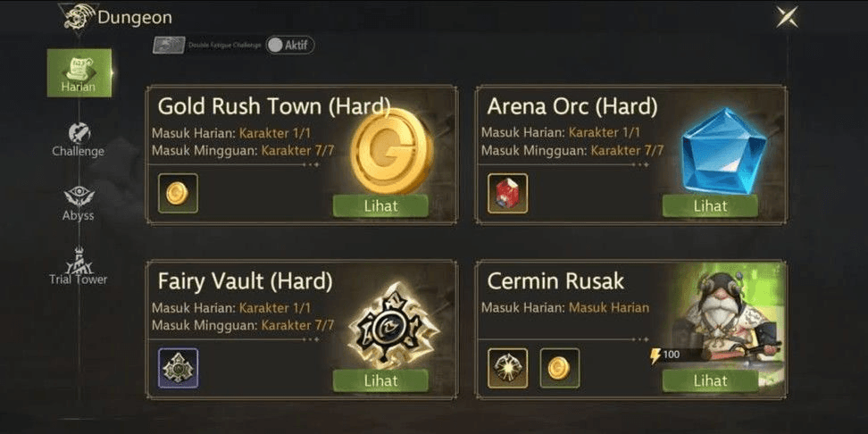Close the Dungeon screen with X
The height and width of the screenshot is (434, 868).
pyautogui.click(x=787, y=17)
